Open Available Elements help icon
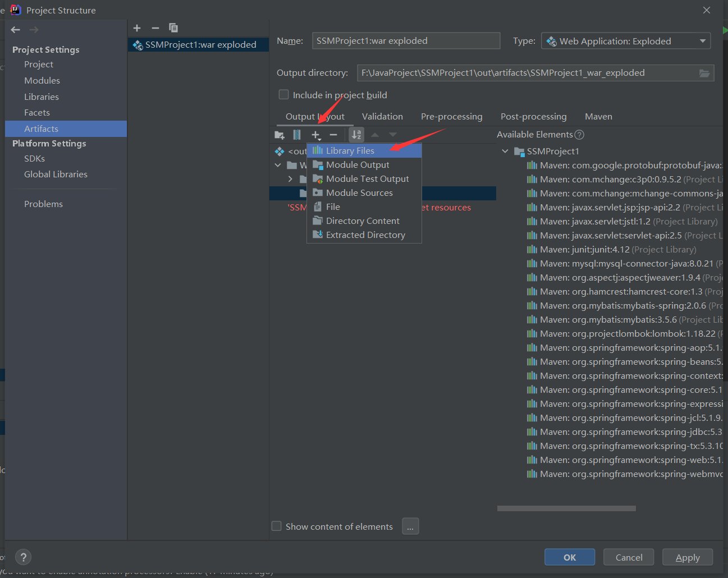Screen dimensions: 728x578 click(x=580, y=135)
